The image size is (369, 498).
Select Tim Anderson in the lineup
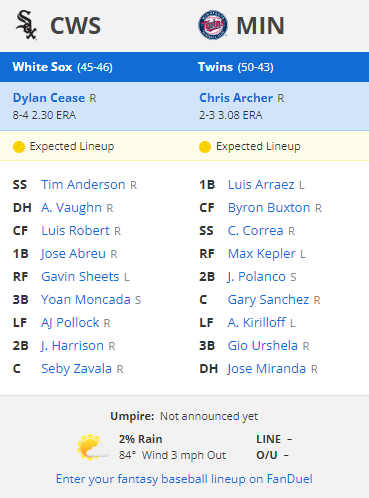[83, 185]
